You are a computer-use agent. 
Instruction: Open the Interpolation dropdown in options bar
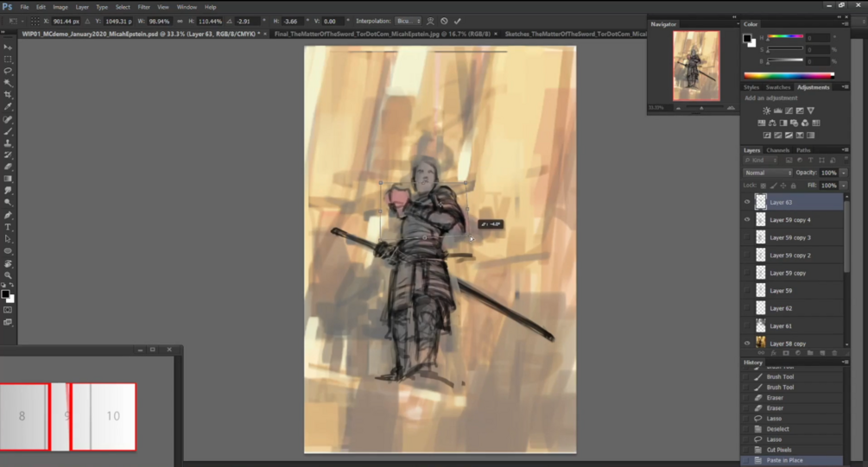tap(409, 21)
